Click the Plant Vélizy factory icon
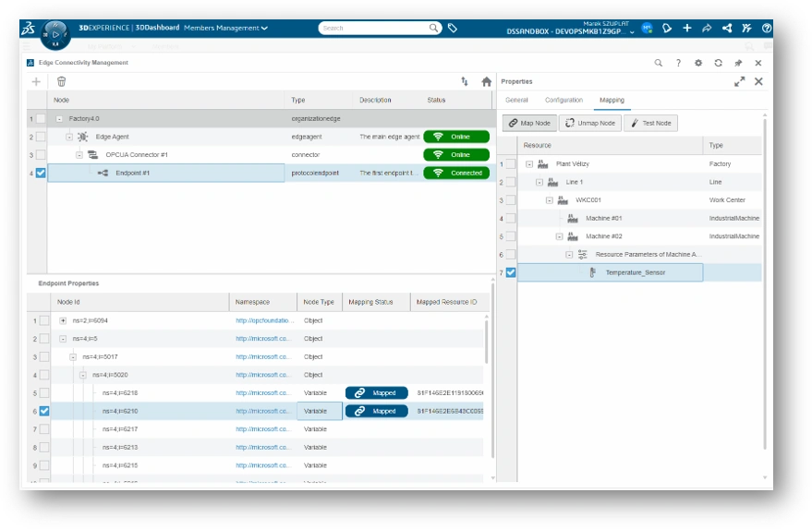812x529 pixels. 542,164
